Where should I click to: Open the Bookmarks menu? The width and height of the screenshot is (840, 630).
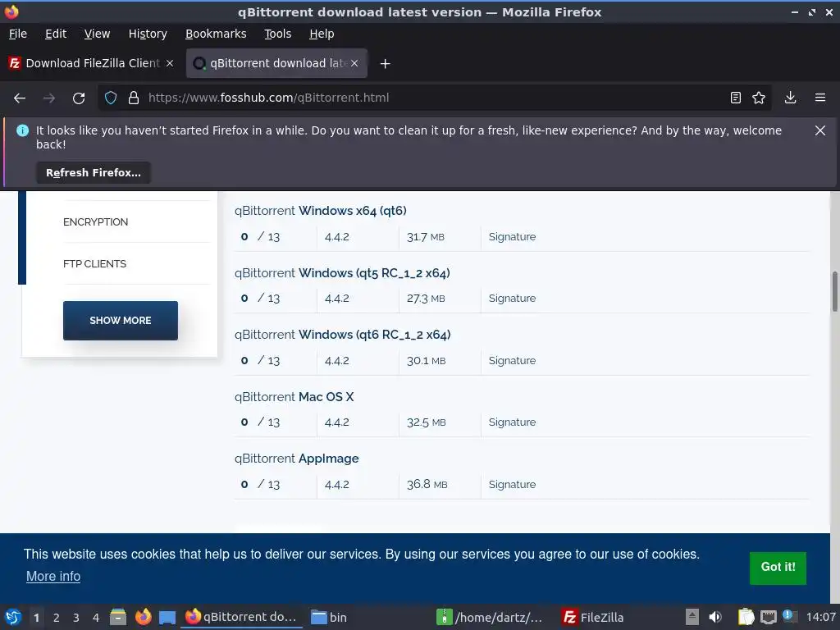coord(216,34)
